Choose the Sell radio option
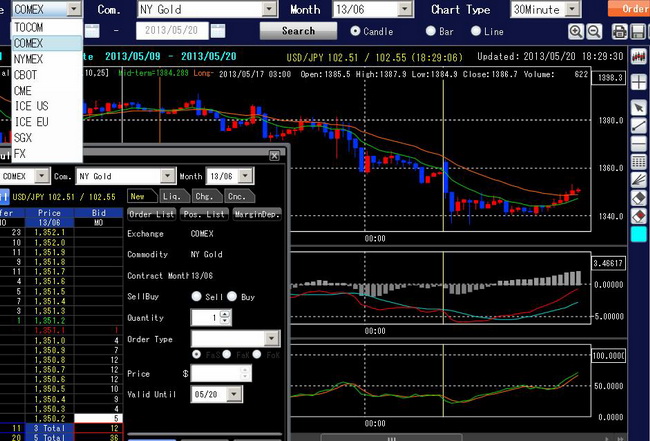The width and height of the screenshot is (650, 441). pyautogui.click(x=196, y=296)
